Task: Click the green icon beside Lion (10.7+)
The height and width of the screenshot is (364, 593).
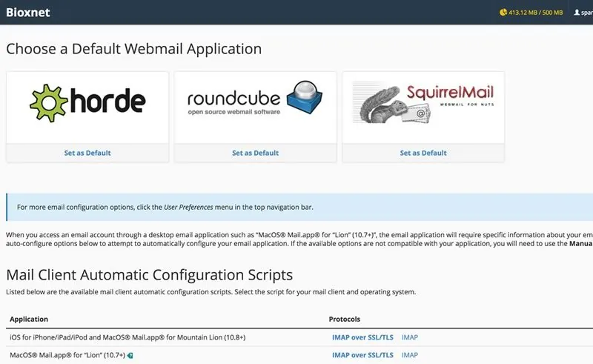Action: (130, 356)
